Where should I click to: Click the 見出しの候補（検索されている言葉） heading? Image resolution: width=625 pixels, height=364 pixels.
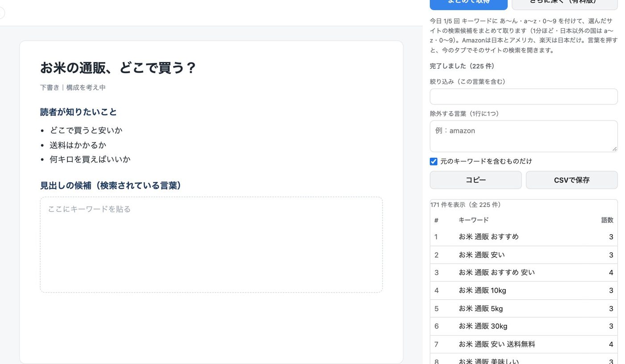click(x=111, y=186)
